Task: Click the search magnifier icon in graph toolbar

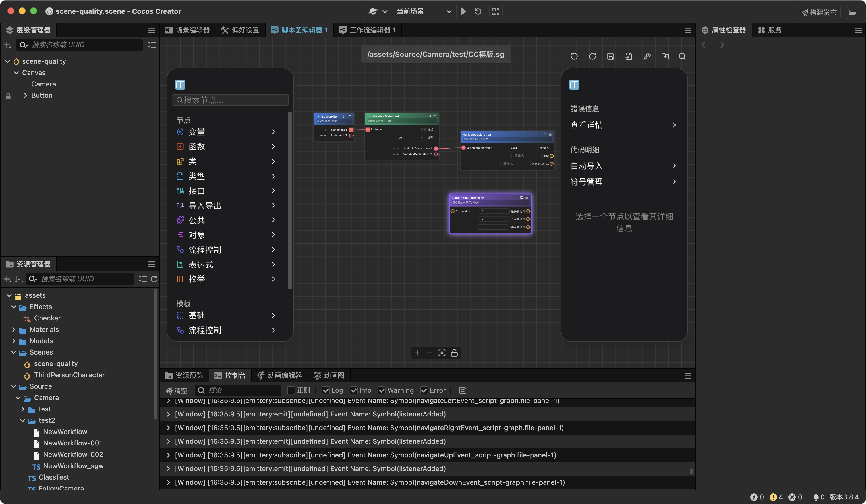Action: tap(682, 56)
